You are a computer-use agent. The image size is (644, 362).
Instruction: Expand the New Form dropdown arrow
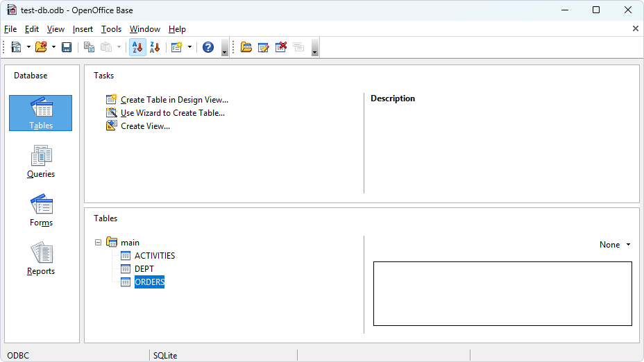point(189,47)
